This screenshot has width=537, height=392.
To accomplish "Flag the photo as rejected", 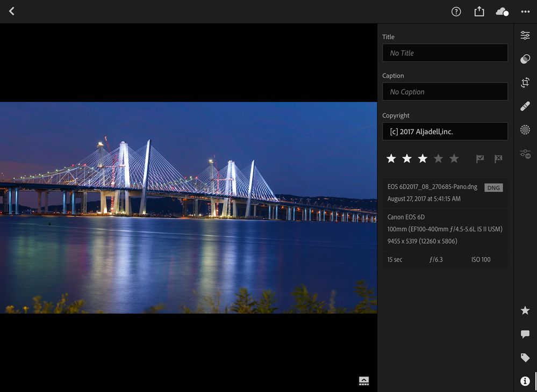I will pyautogui.click(x=498, y=158).
